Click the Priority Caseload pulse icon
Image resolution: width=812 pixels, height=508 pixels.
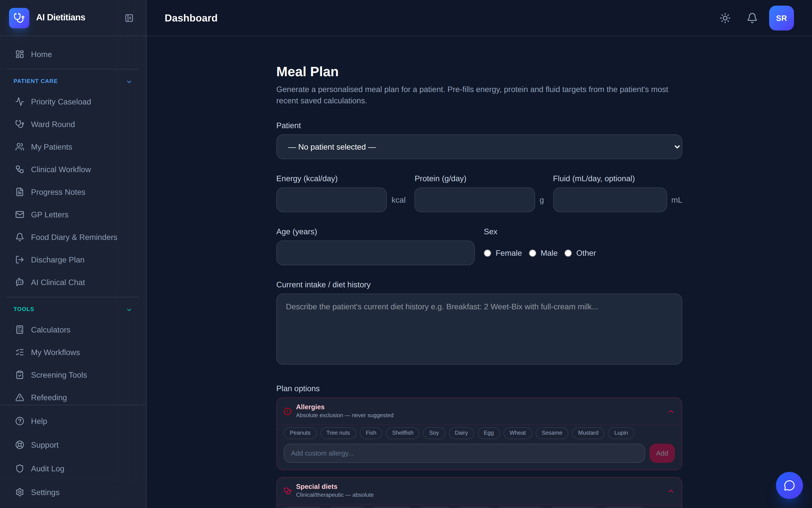[20, 102]
